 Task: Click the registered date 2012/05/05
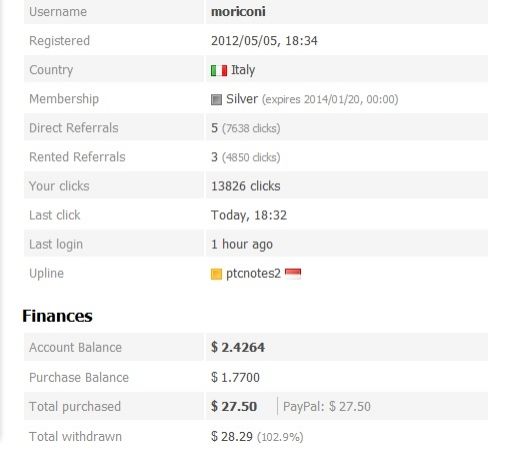pos(245,41)
